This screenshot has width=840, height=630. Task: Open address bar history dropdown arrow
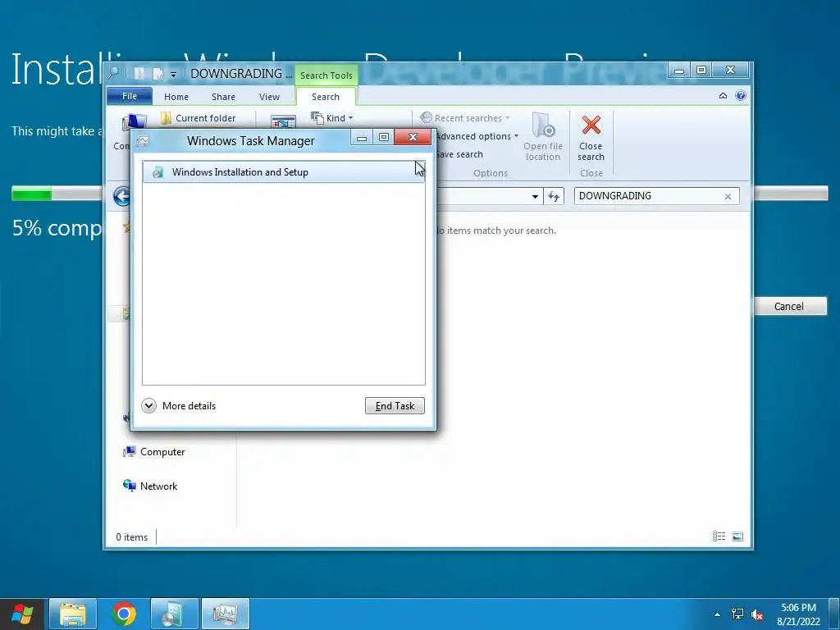coord(535,197)
